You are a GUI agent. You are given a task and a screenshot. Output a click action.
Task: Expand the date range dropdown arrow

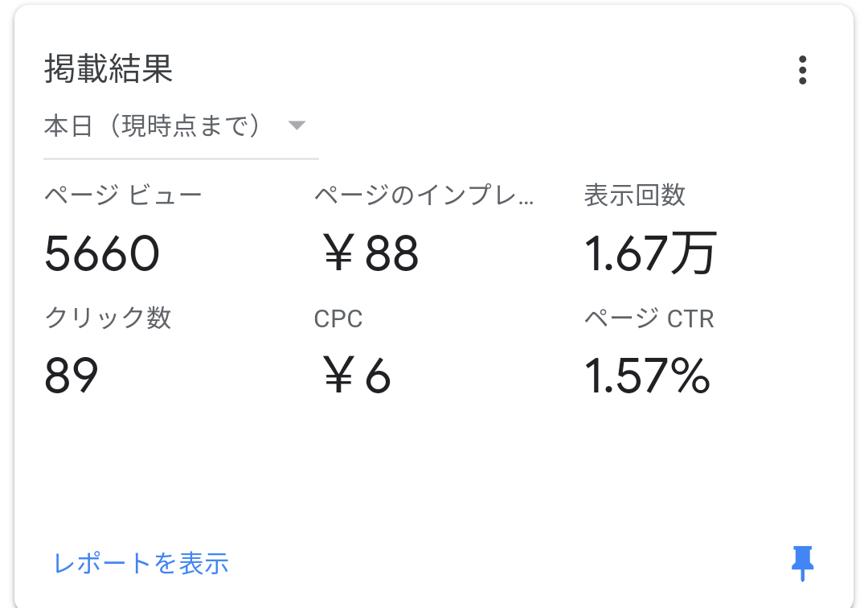(x=297, y=125)
